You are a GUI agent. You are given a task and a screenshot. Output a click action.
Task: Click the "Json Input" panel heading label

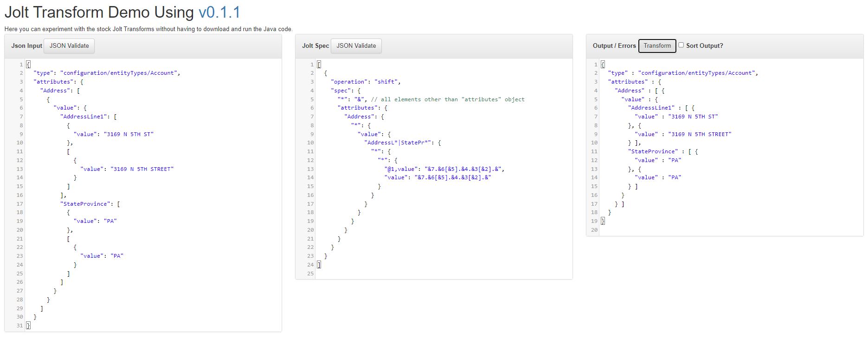[26, 46]
